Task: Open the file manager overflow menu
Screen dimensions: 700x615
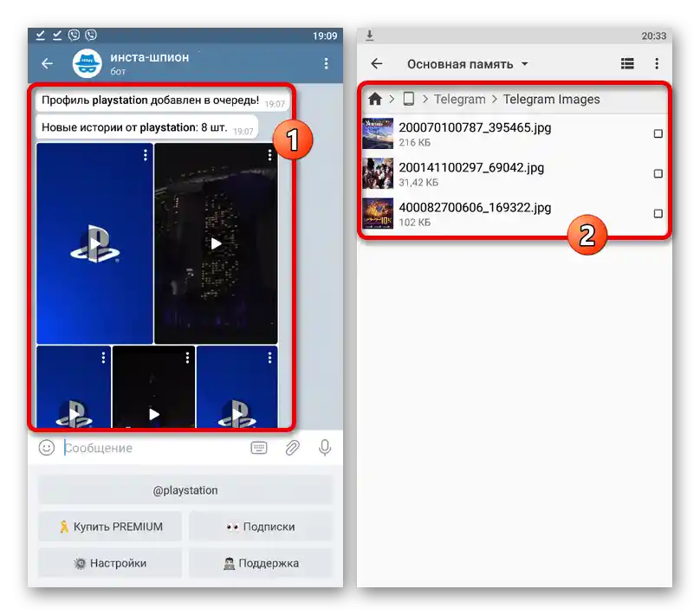Action: (657, 63)
